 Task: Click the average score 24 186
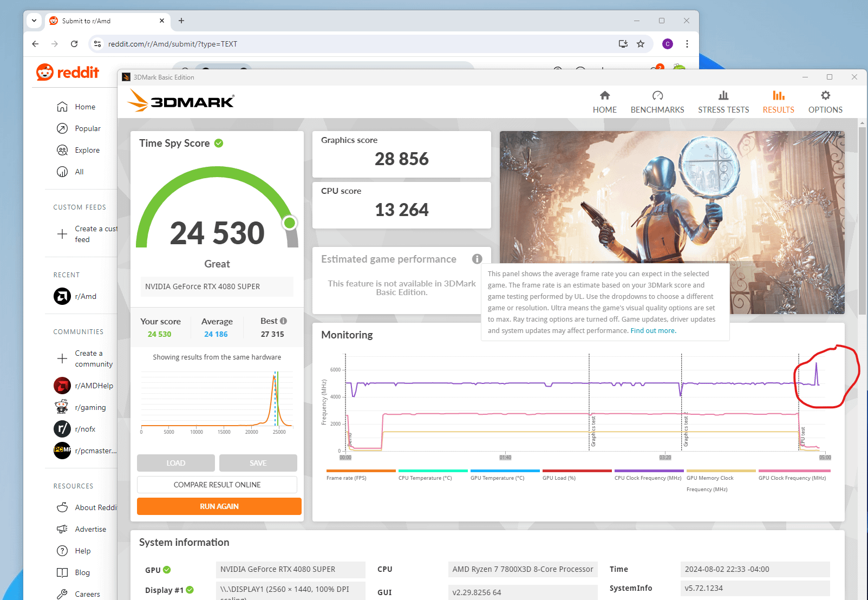[216, 334]
